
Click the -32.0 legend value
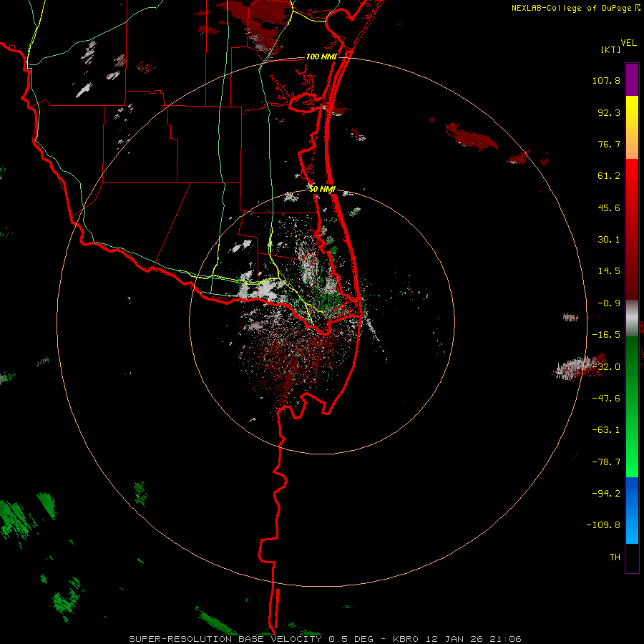point(606,367)
